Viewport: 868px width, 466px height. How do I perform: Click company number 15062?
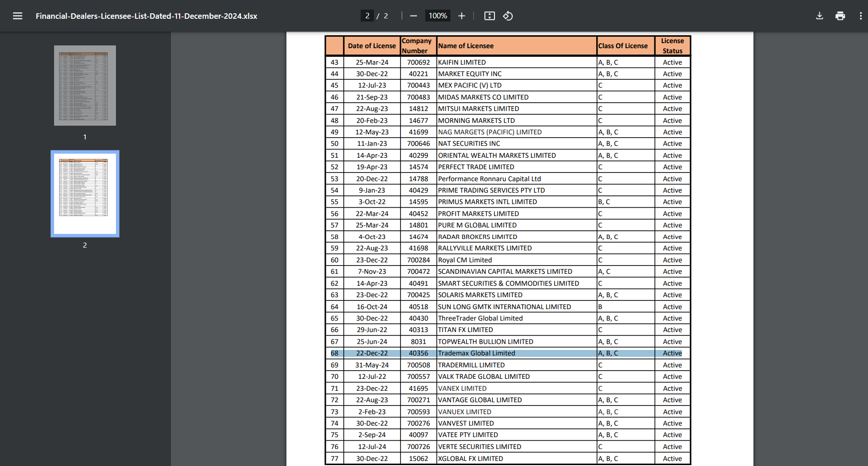click(x=418, y=459)
